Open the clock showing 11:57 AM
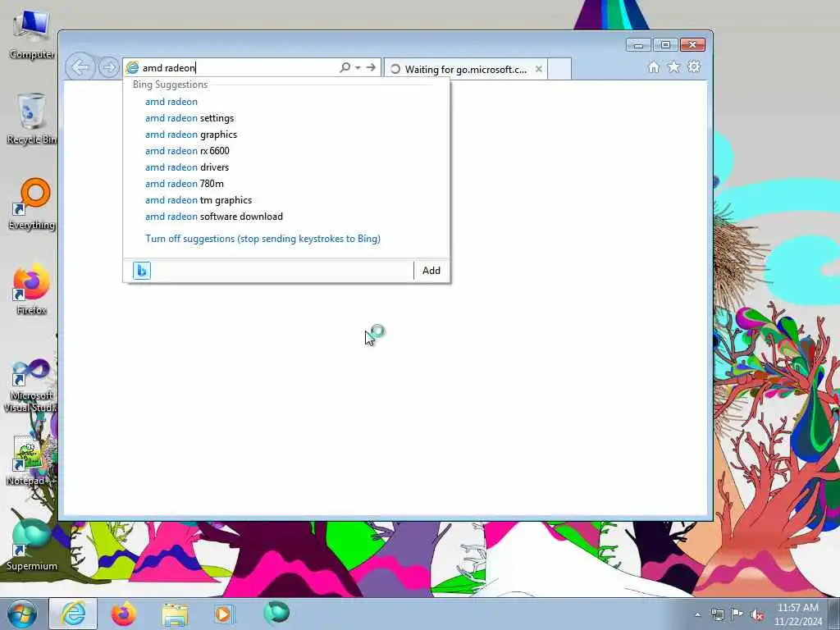 [797, 614]
